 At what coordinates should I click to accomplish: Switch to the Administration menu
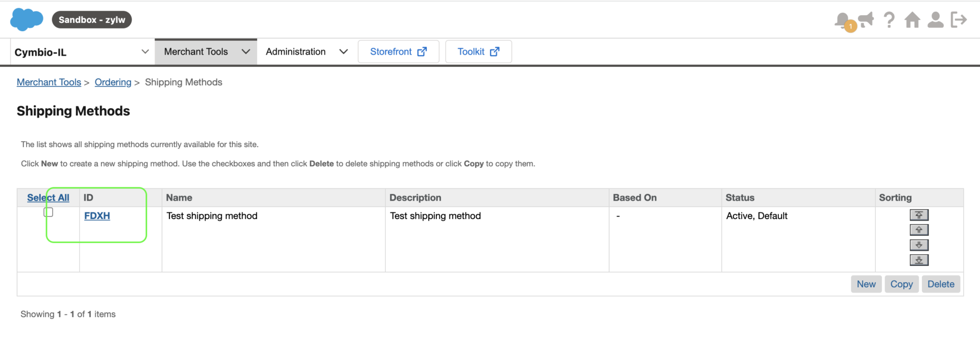[296, 51]
